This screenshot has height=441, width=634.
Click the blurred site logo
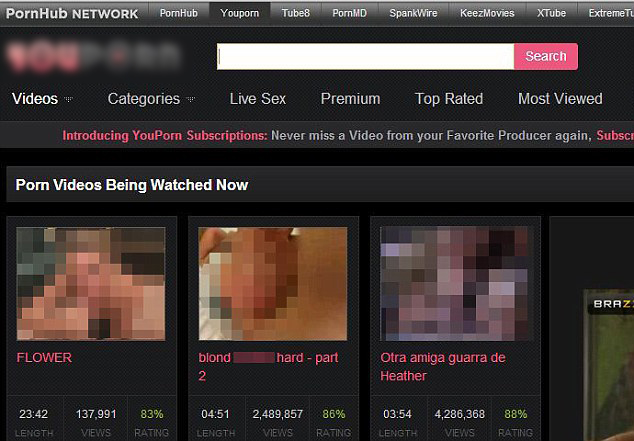coord(93,57)
